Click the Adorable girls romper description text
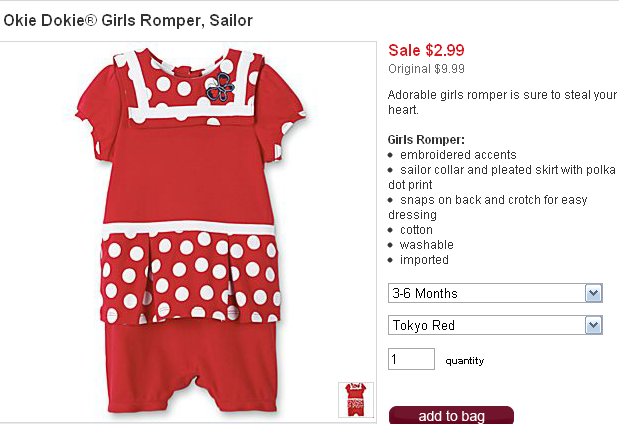 [502, 102]
